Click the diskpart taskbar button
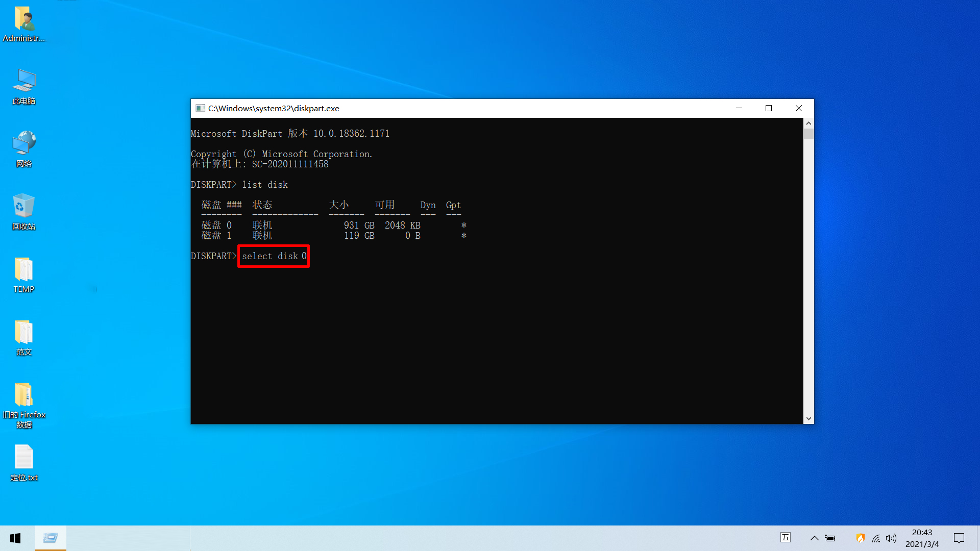The image size is (980, 551). 51,538
